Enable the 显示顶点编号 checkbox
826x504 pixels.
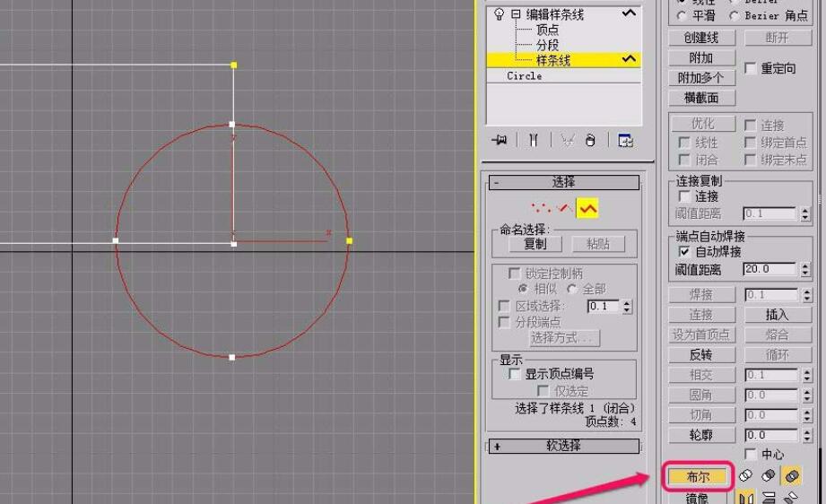(515, 374)
